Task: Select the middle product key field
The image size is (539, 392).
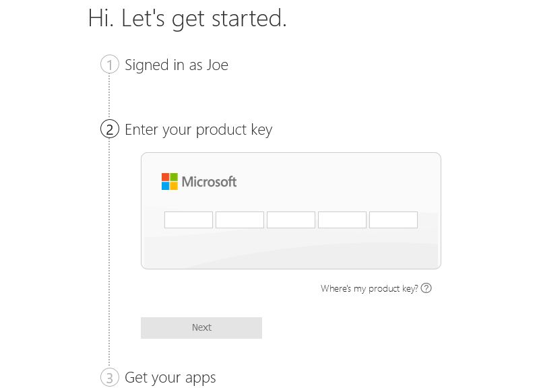Action: [x=291, y=220]
